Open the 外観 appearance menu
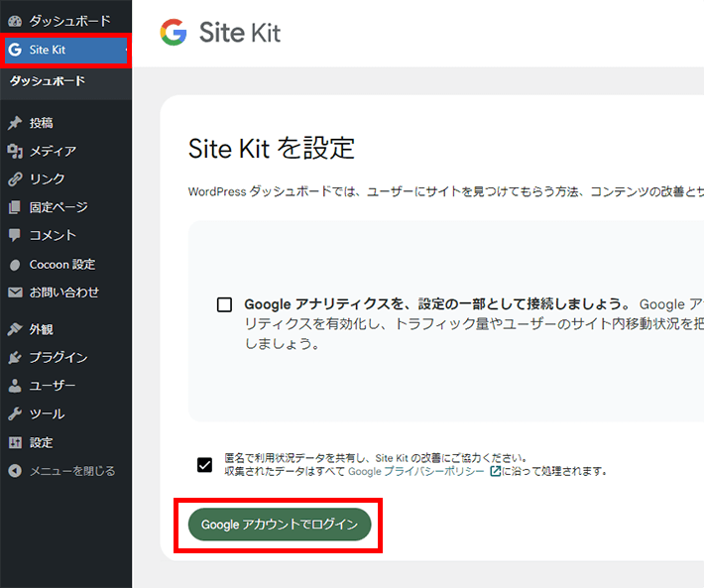 pos(41,329)
